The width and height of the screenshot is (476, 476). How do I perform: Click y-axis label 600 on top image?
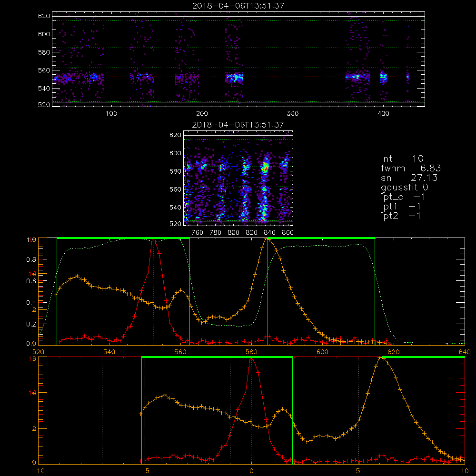[x=44, y=34]
